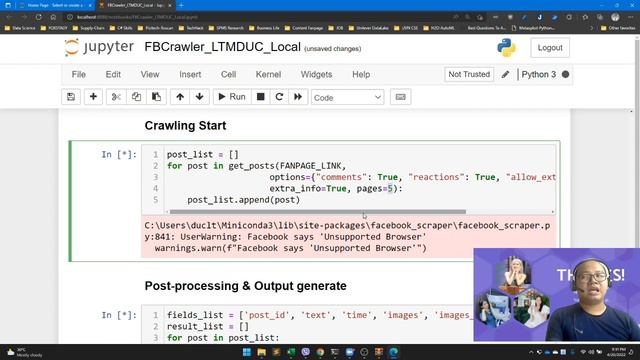
Task: Insert a cell below with the plus icon
Action: (x=93, y=97)
